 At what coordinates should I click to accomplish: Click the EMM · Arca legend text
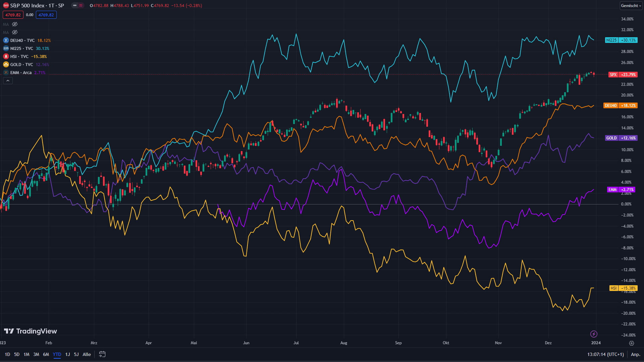point(21,72)
